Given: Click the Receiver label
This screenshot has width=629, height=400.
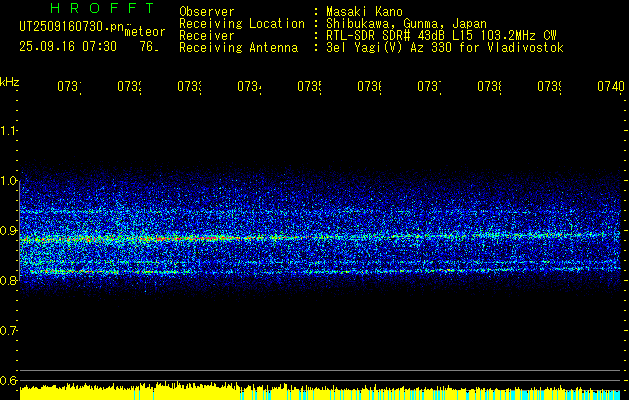Looking at the screenshot, I should [x=207, y=36].
